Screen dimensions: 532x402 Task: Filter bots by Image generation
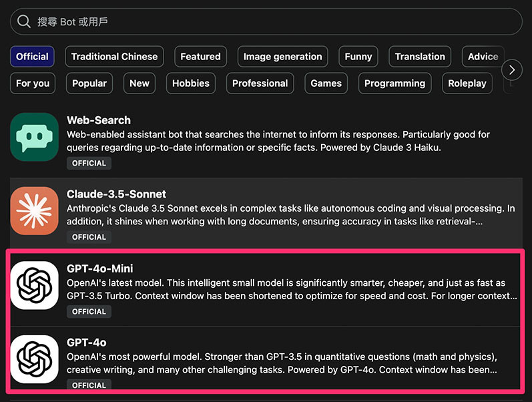tap(282, 57)
